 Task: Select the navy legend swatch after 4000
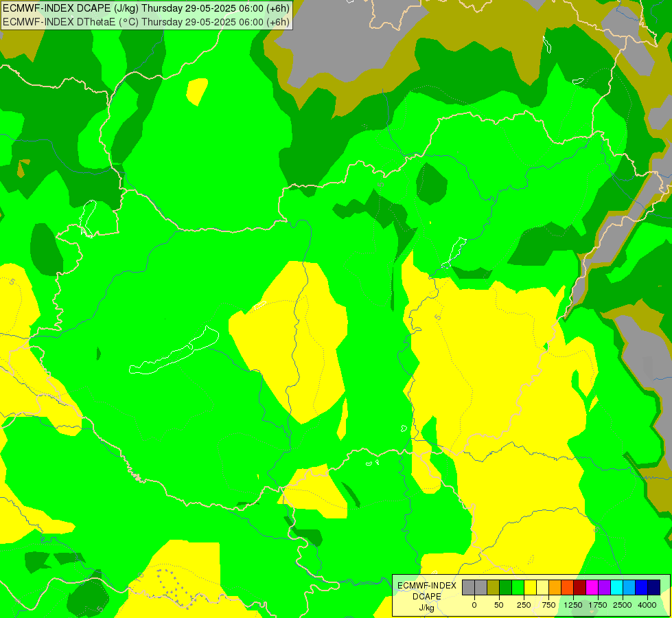coord(653,587)
